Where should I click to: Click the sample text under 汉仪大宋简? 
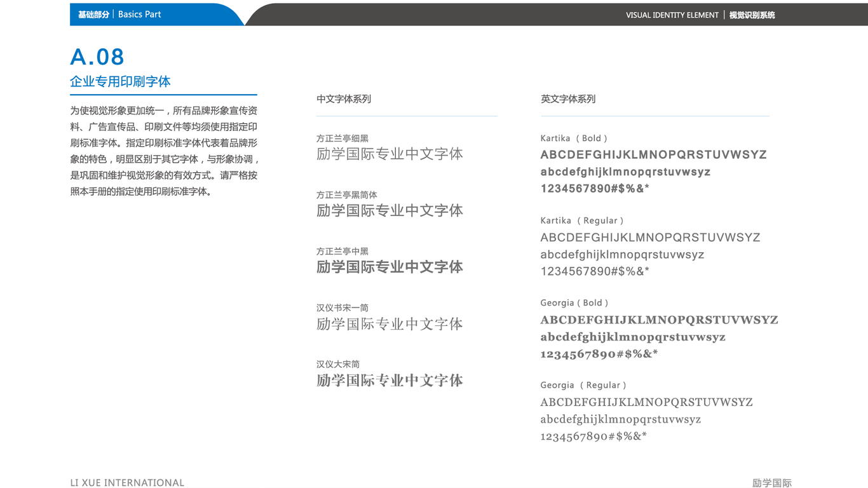click(390, 381)
